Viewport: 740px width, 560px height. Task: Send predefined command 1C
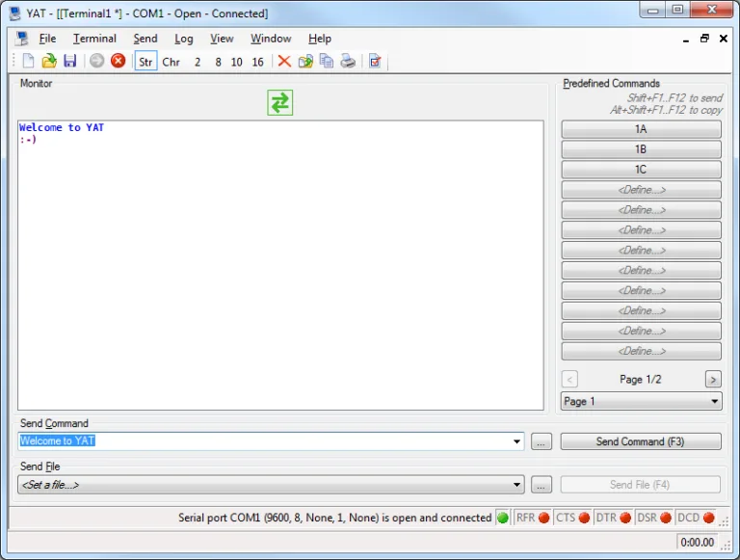point(641,170)
